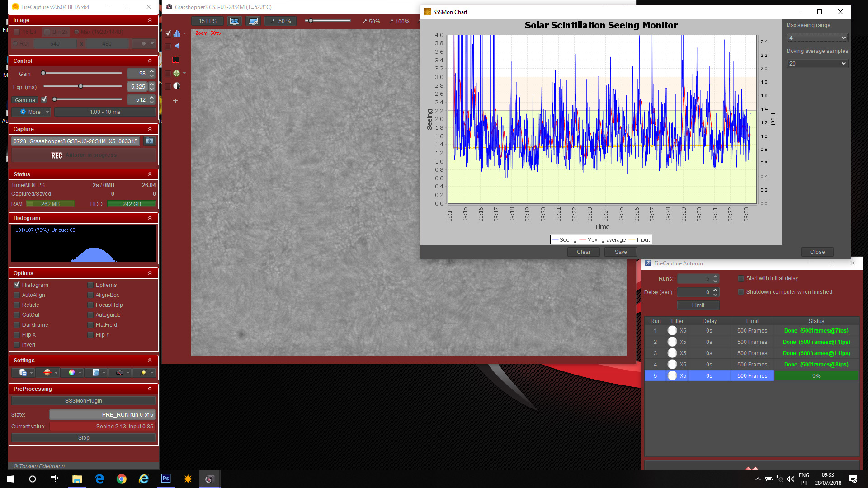Expand the Image panel section

coord(150,20)
